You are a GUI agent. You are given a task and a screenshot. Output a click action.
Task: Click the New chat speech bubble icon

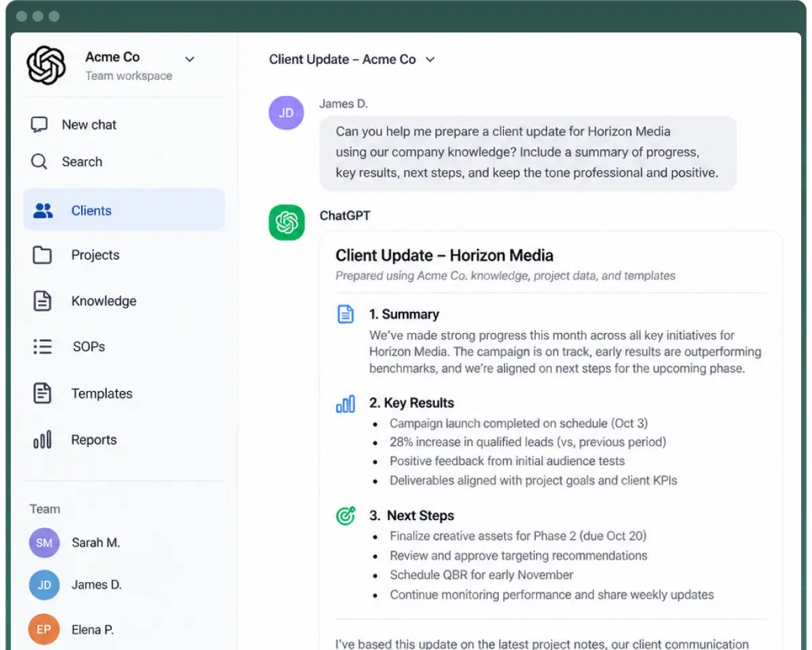pyautogui.click(x=39, y=125)
